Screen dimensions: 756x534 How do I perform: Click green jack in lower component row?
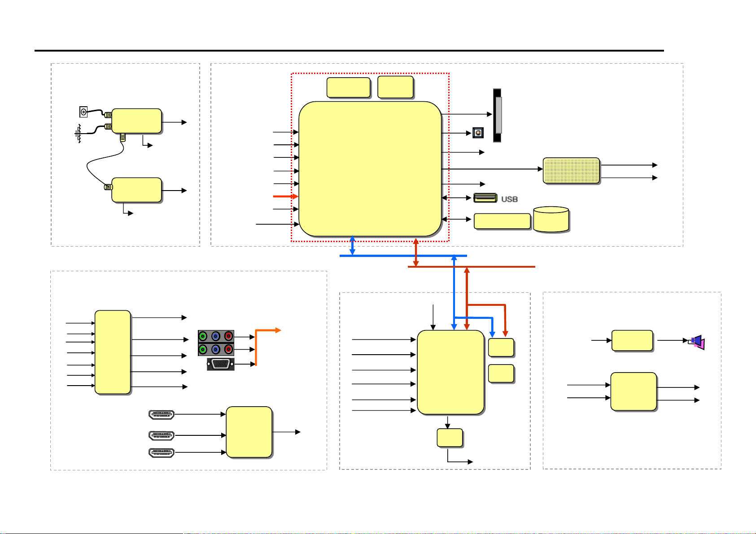[x=203, y=349]
